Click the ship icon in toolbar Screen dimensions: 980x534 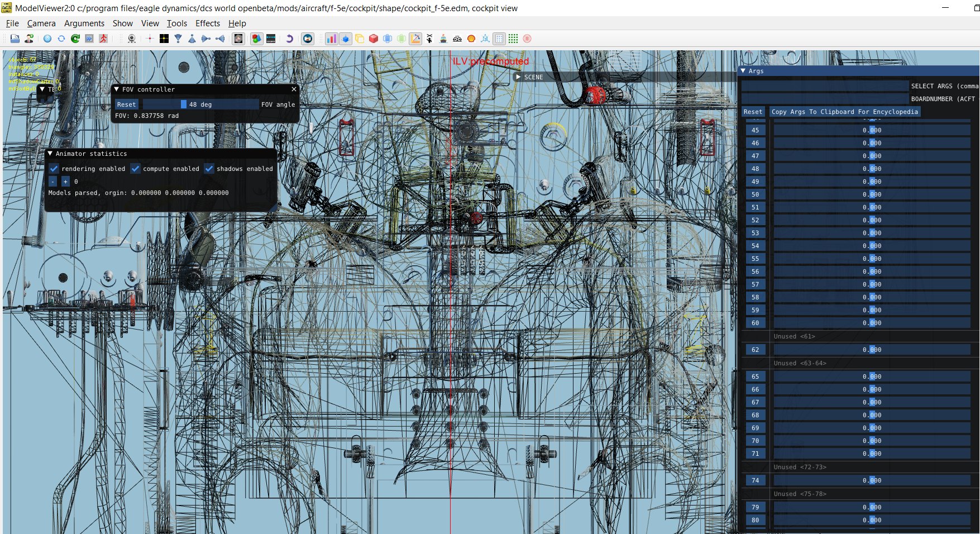(x=443, y=39)
